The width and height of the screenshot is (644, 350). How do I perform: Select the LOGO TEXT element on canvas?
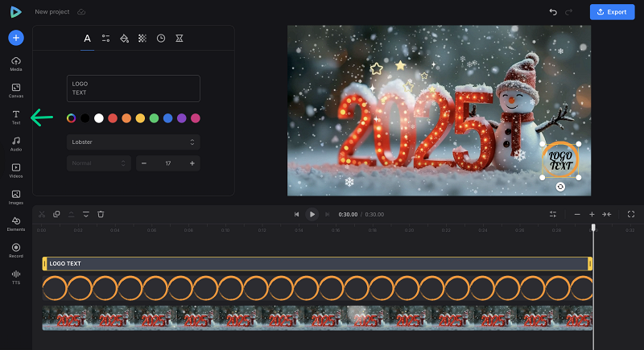tap(560, 160)
